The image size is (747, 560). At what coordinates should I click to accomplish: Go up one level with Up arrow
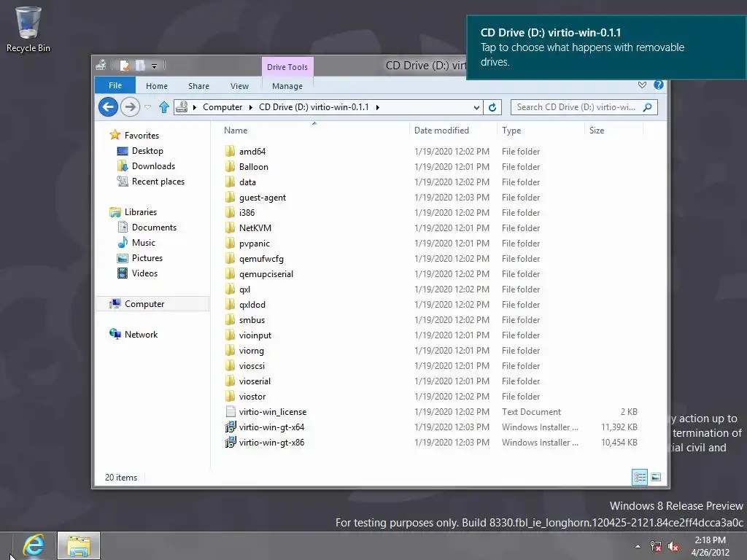(164, 107)
